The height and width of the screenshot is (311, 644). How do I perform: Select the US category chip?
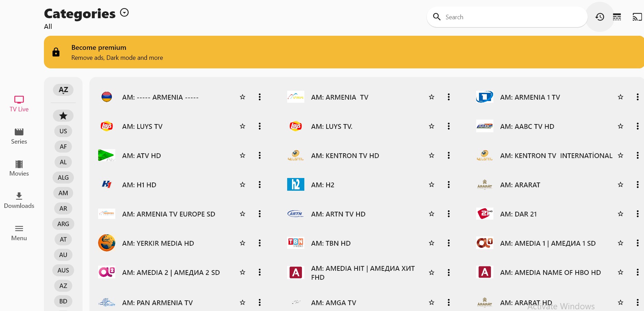[63, 131]
